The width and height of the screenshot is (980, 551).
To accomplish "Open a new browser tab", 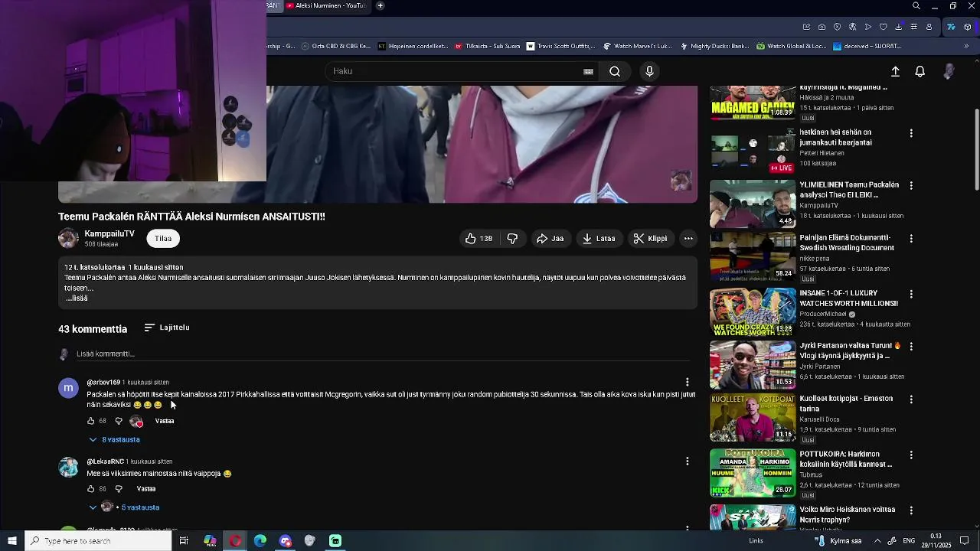I will point(381,5).
